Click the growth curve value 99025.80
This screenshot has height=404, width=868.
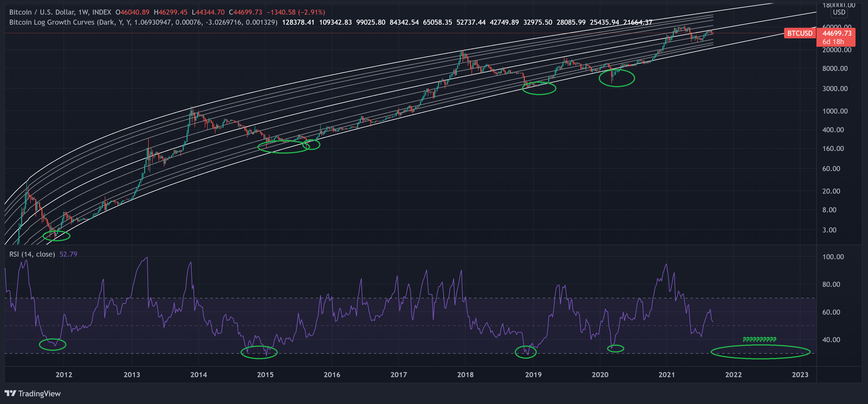coord(371,22)
